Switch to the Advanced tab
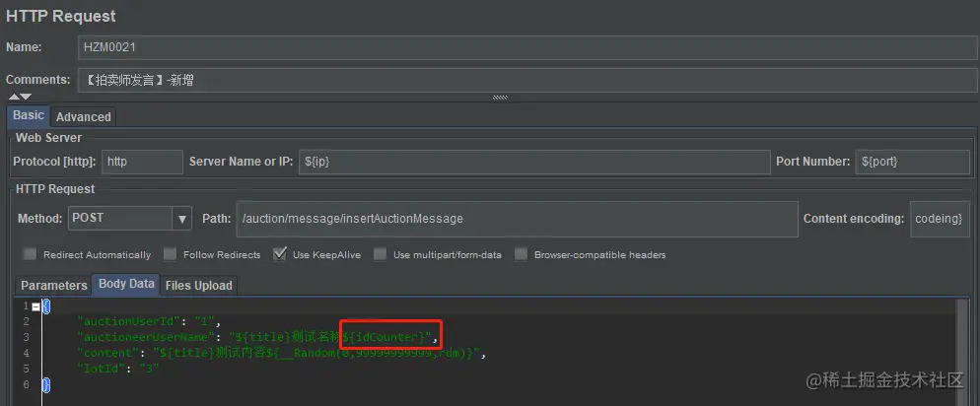Viewport: 980px width, 406px height. point(83,117)
